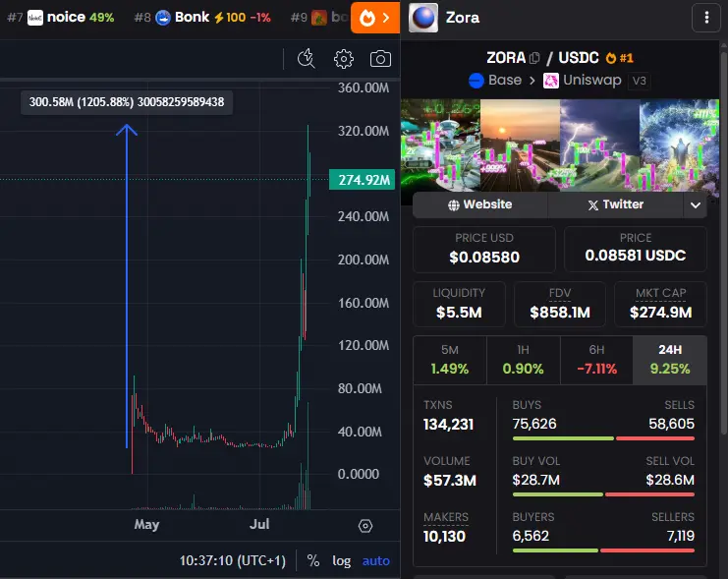Click the FDV $858.1M box
This screenshot has height=579, width=728.
tap(560, 304)
